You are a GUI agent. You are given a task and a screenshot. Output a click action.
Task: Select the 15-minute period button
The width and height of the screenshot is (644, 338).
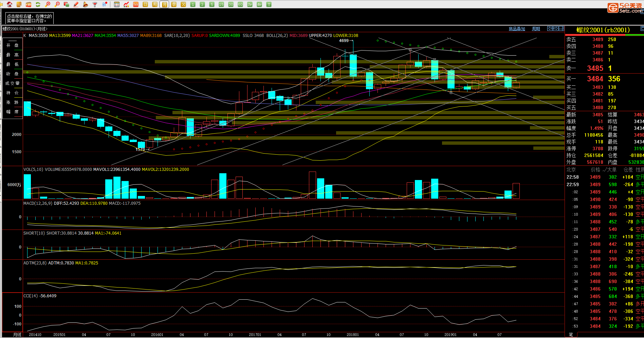click(221, 4)
